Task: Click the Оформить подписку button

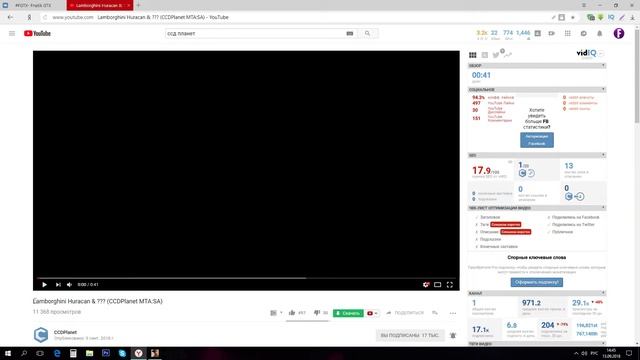Action: (x=537, y=282)
